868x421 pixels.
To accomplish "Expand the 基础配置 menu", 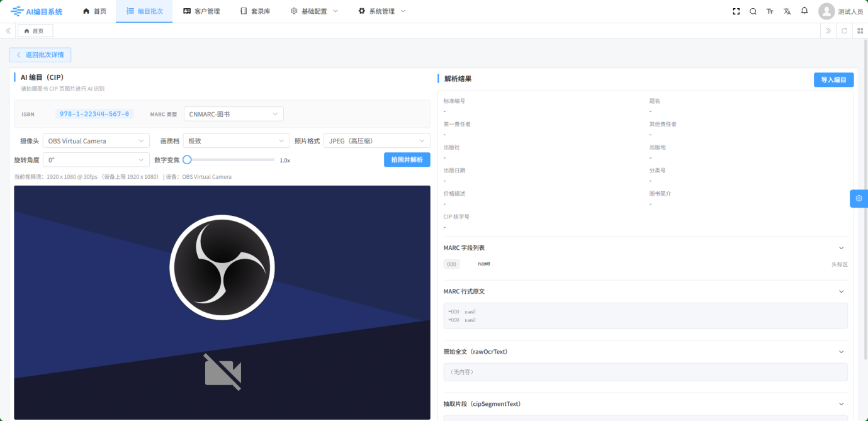I will 314,11.
